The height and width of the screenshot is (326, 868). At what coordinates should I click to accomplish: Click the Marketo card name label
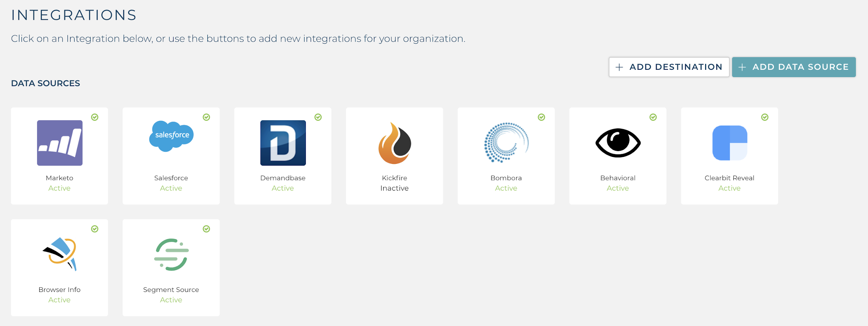(x=60, y=178)
